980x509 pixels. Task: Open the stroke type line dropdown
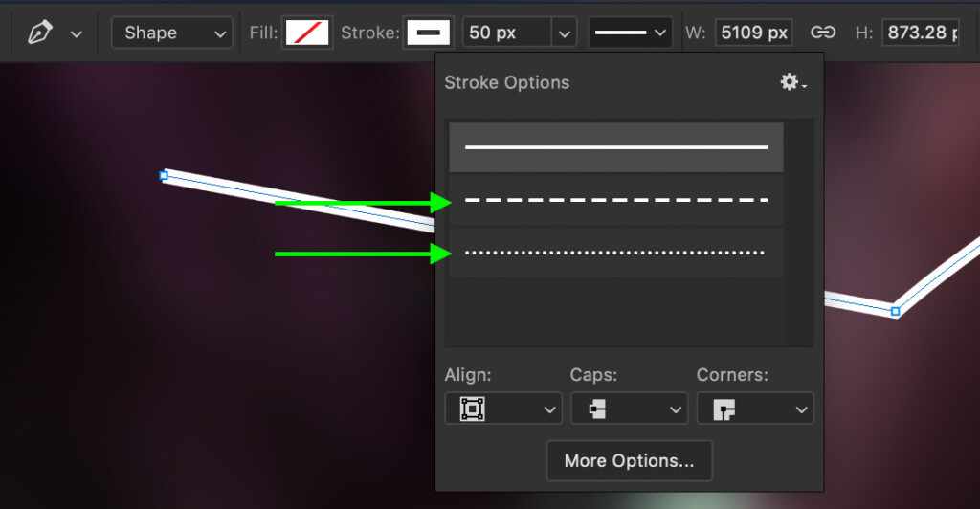[x=630, y=33]
